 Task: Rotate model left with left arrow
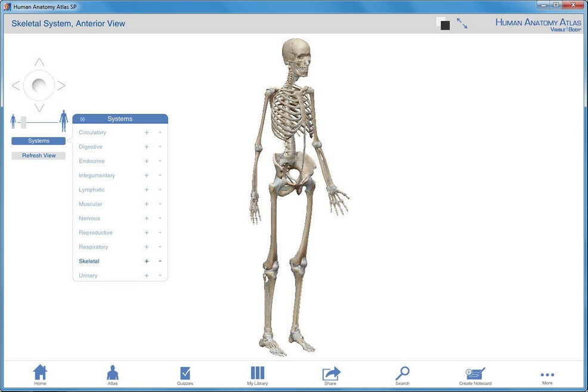click(16, 85)
